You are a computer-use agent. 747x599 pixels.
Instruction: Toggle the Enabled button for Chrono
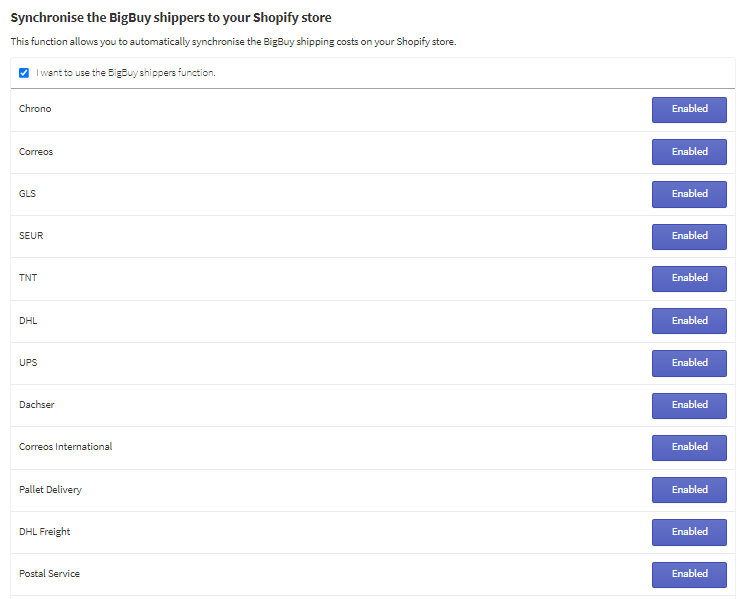tap(689, 109)
